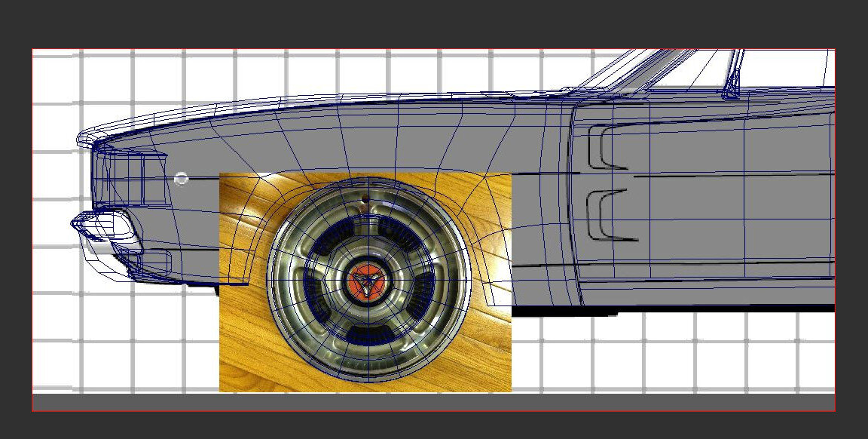Select the headlight grille mesh at car front

(129, 179)
